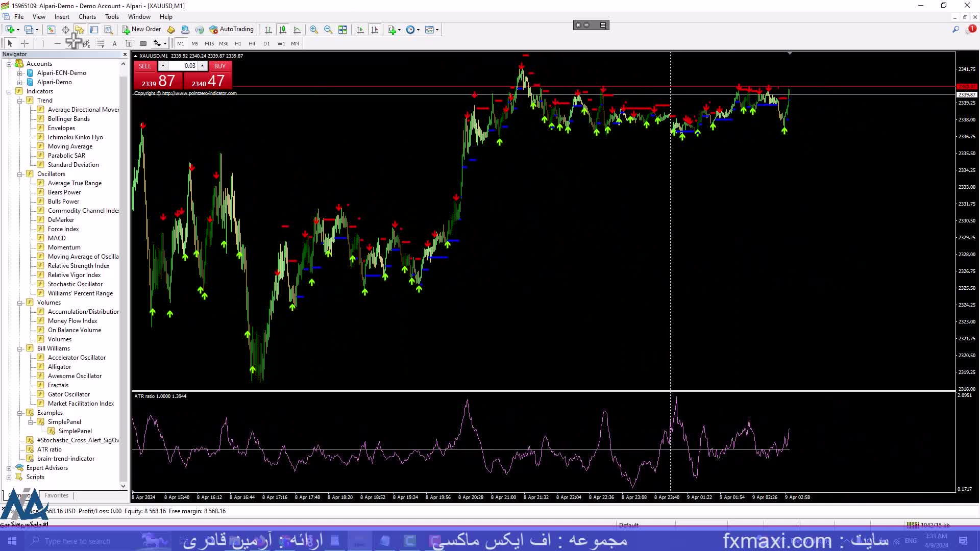The image size is (980, 551).
Task: Switch to the Favorites tab in Navigator
Action: (56, 495)
